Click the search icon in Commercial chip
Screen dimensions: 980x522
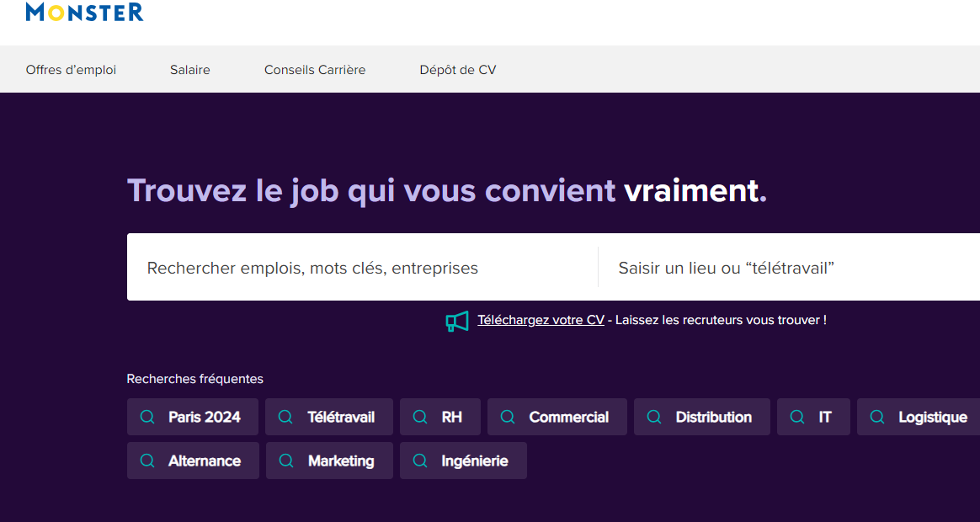pos(508,417)
